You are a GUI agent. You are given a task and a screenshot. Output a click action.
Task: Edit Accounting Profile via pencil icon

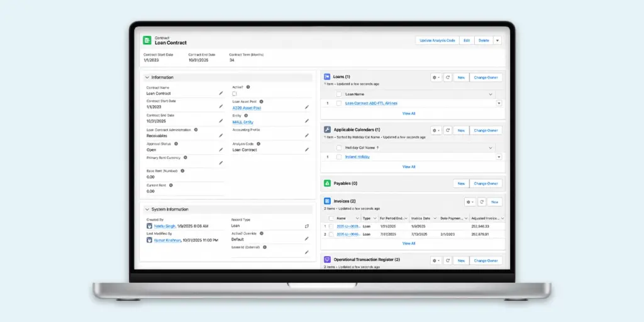click(x=307, y=135)
